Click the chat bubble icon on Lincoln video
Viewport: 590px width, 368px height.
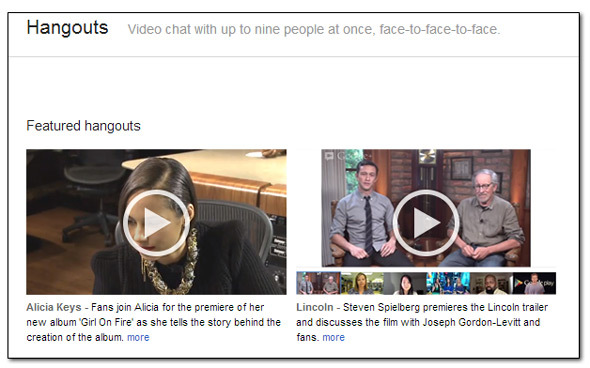pyautogui.click(x=329, y=155)
